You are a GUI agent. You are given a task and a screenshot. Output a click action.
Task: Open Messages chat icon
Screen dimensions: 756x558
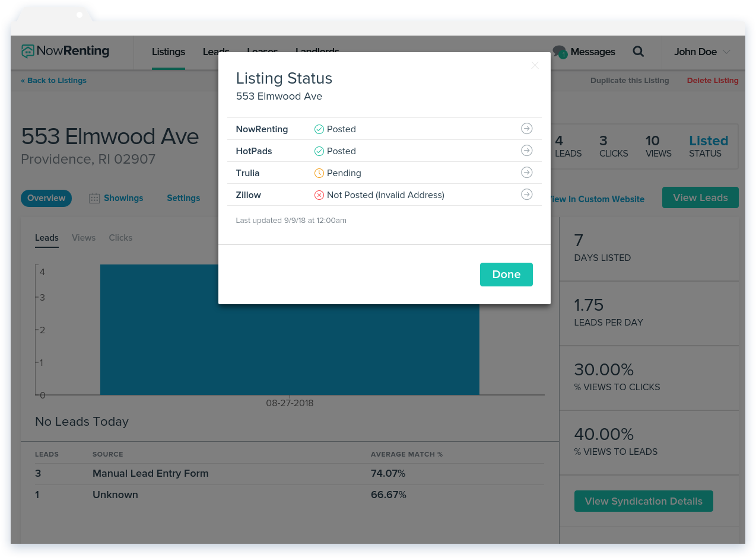[560, 52]
